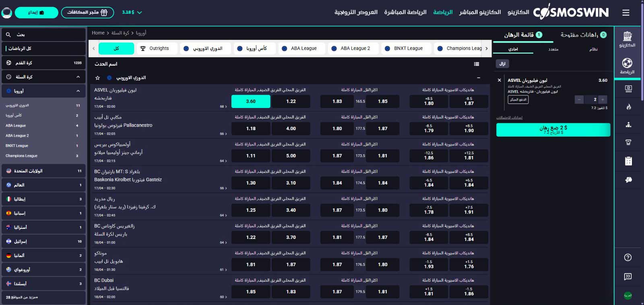644x305 pixels.
Task: Expand more markets (68) for ASVEL match
Action: click(223, 107)
